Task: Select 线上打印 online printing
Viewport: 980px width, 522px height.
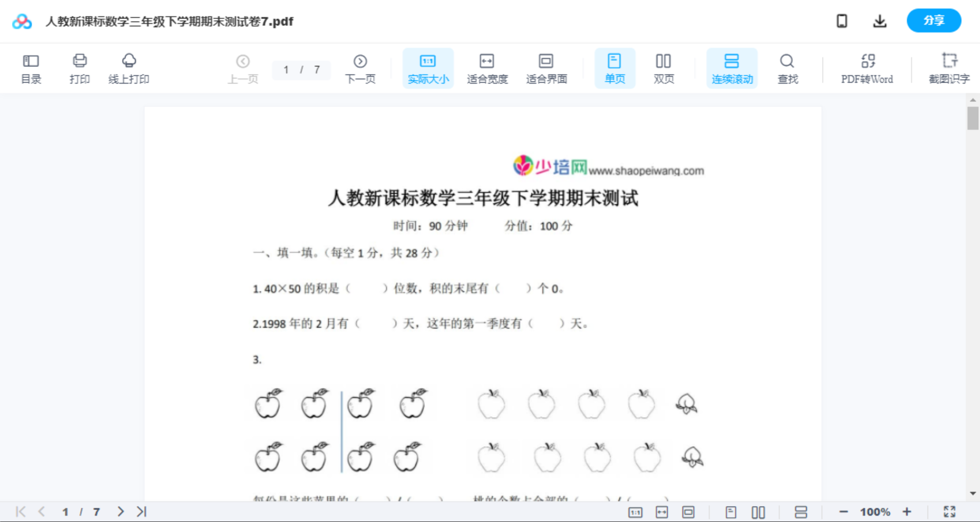Action: [x=129, y=68]
